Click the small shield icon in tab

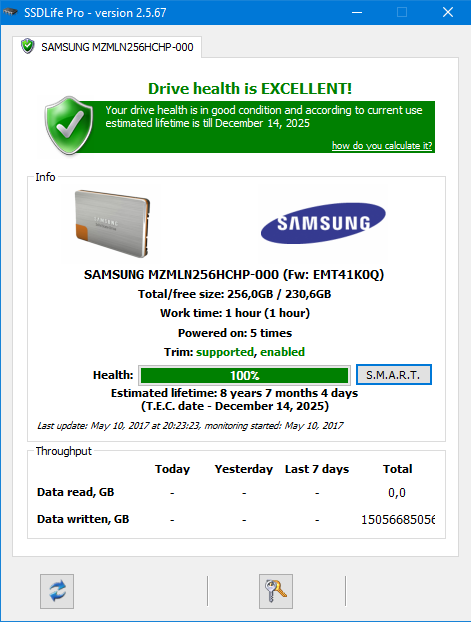pyautogui.click(x=28, y=46)
